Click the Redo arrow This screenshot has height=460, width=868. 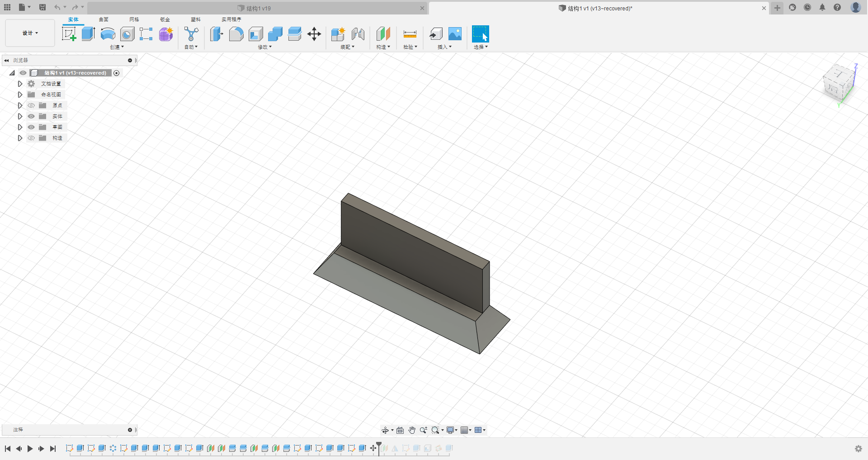coord(75,7)
